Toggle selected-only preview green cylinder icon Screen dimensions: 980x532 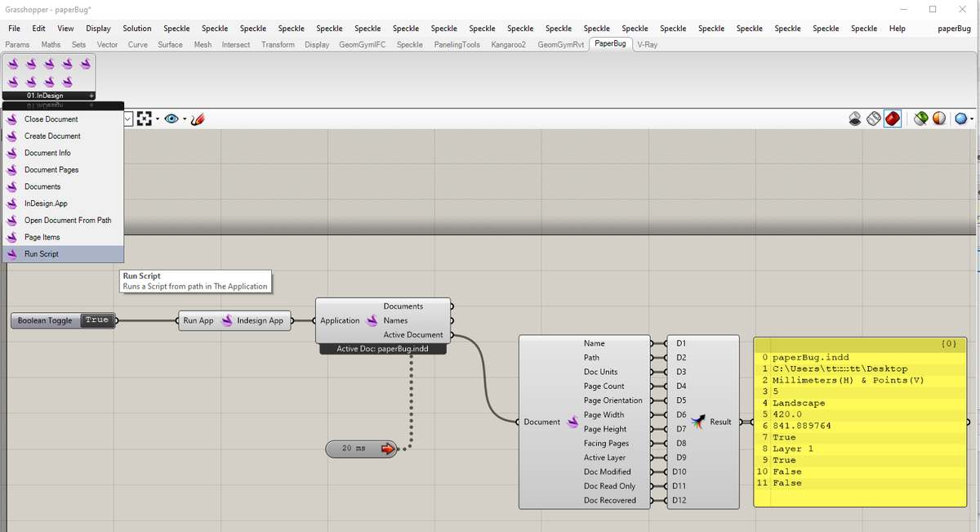click(x=921, y=118)
